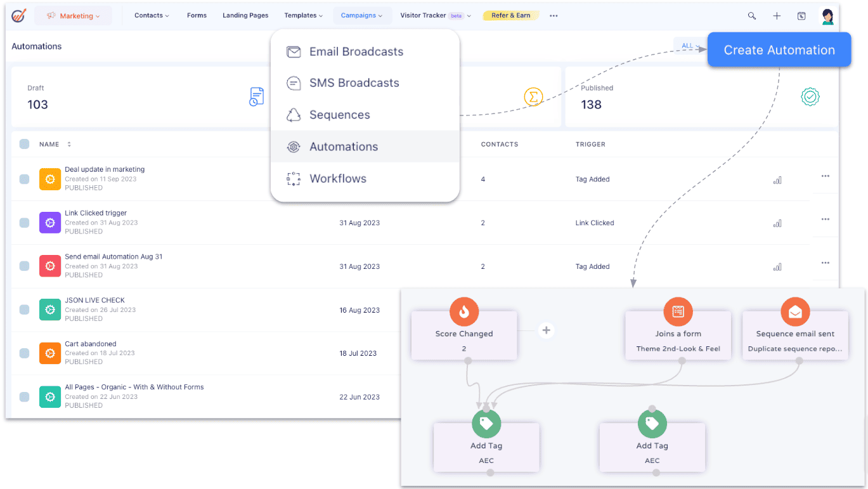Viewport: 868px width, 489px height.
Task: Choose Workflows in the Campaigns menu
Action: click(338, 178)
